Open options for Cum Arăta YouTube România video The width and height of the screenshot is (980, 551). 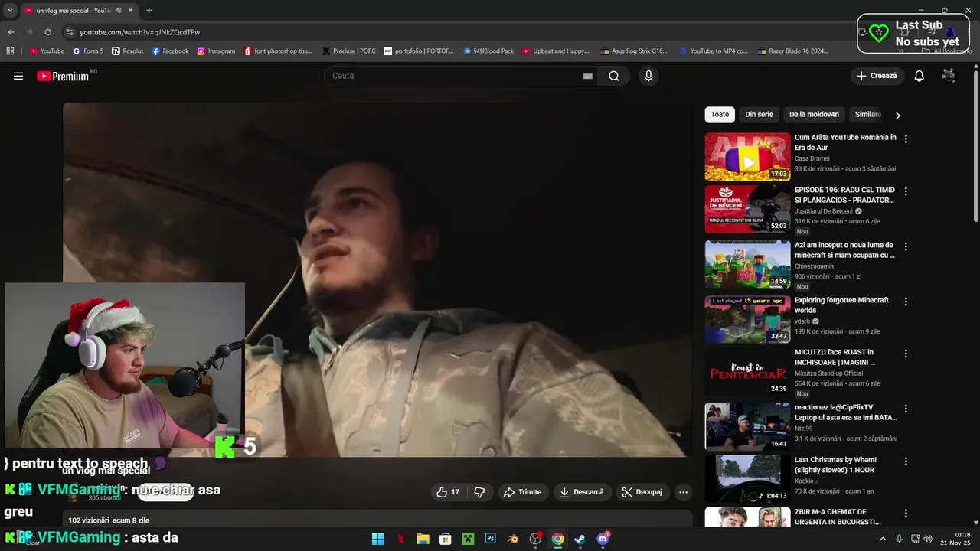(x=906, y=139)
